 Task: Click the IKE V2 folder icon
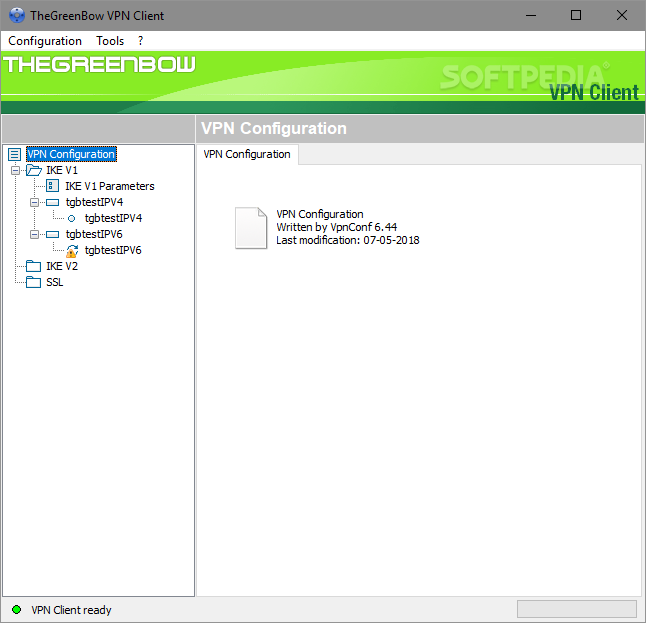[x=33, y=266]
